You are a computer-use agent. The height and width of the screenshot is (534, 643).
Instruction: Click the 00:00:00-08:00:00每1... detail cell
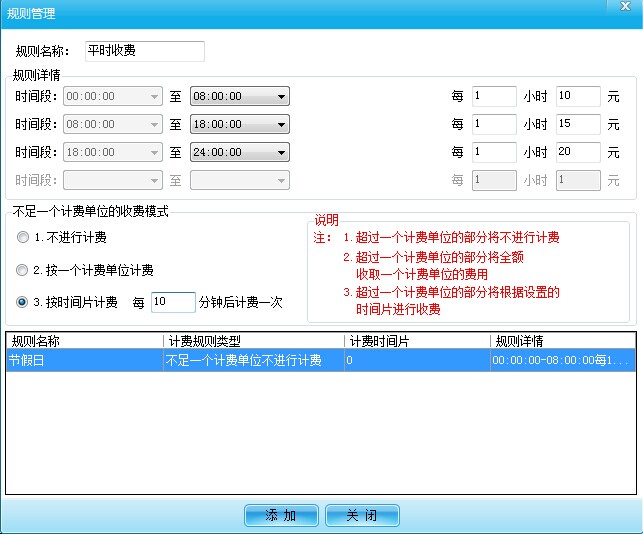(563, 360)
